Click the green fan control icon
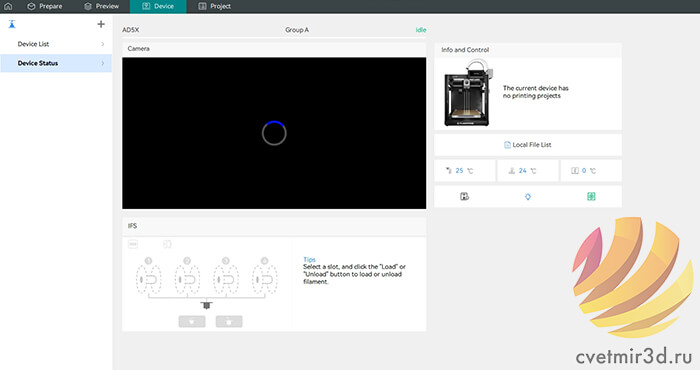The height and width of the screenshot is (370, 700). 591,196
